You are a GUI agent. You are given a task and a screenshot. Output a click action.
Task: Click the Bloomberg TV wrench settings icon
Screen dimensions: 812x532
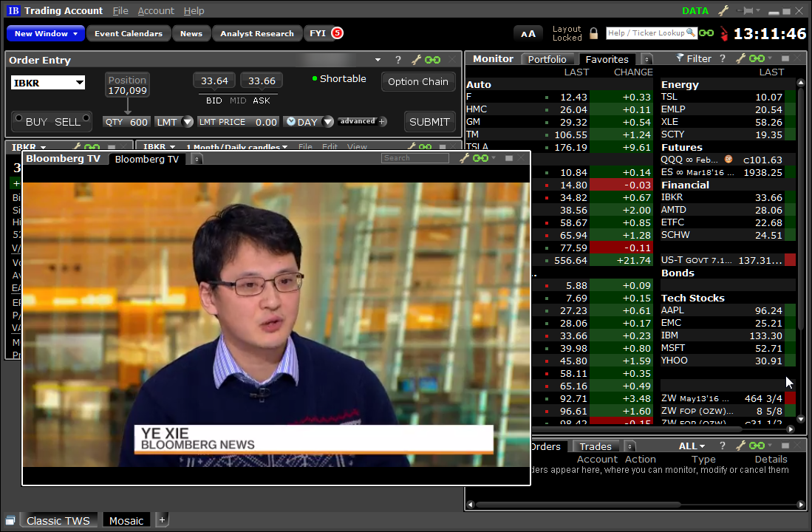point(465,158)
